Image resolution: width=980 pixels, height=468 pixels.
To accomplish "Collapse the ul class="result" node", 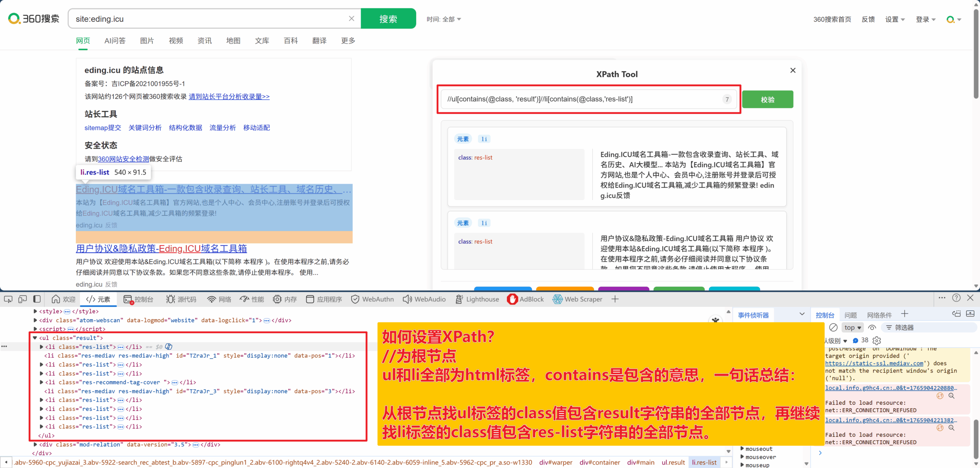I will [x=35, y=338].
